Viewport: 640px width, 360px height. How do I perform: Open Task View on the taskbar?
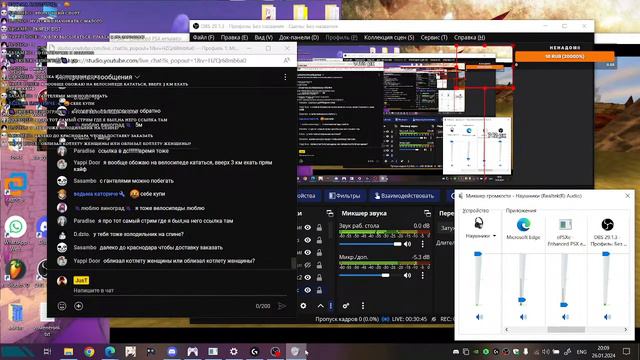[x=47, y=351]
